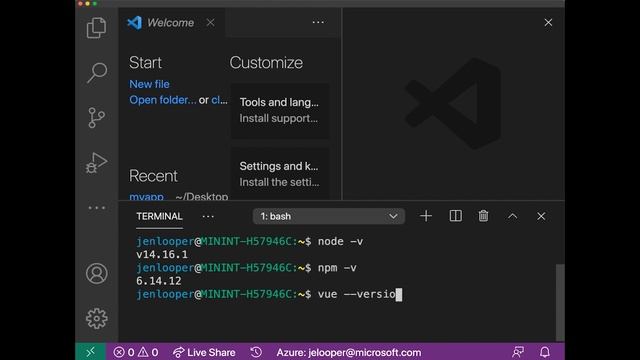Start Live Share session

204,352
